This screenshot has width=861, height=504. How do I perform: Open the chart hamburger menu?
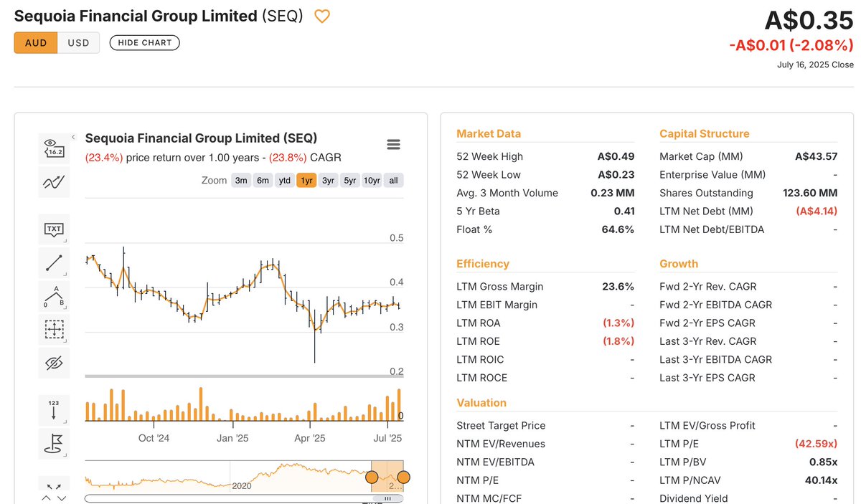(393, 145)
